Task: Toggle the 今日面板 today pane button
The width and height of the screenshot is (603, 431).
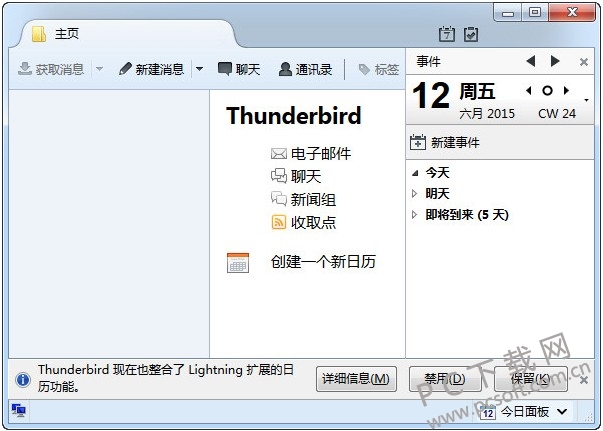Action: (515, 412)
